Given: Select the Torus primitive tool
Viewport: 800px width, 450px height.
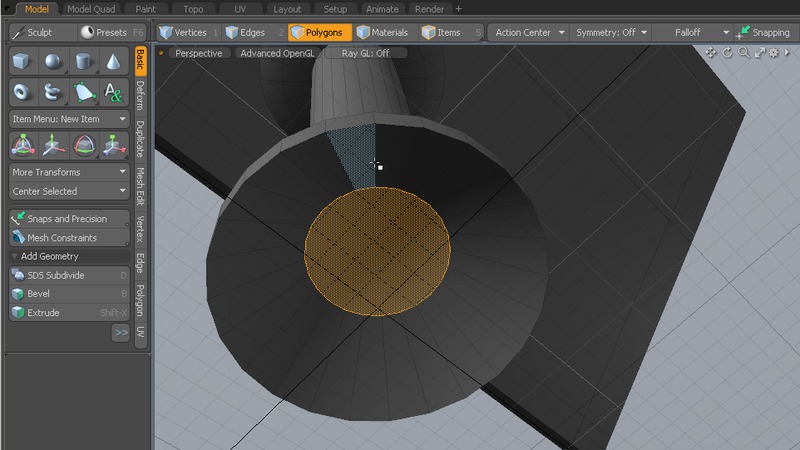Looking at the screenshot, I should 22,93.
